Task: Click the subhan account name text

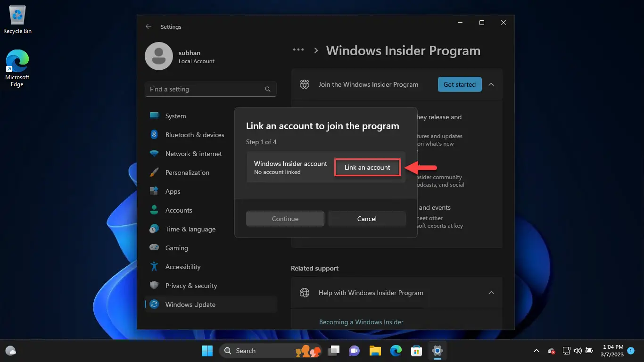Action: [x=190, y=53]
